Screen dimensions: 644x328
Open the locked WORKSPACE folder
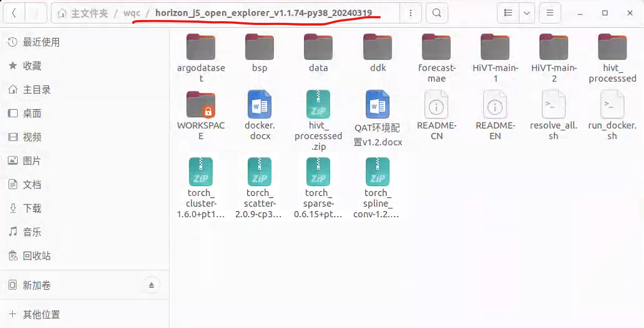pos(201,105)
